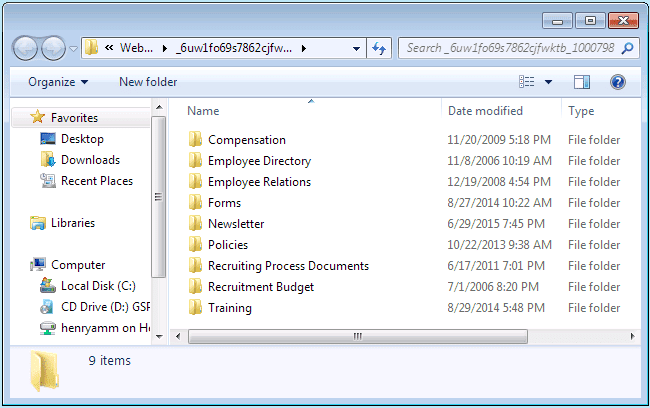The image size is (650, 408).
Task: Open henryamm network location
Action: pyautogui.click(x=105, y=328)
